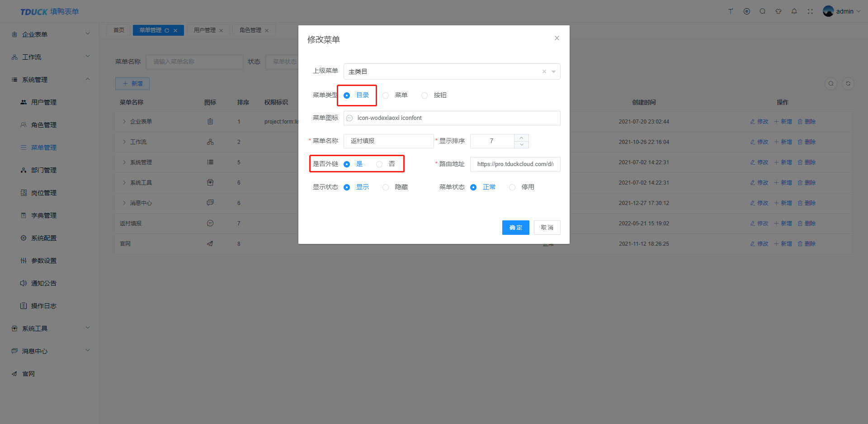Select the 按钮 menu type radio

point(425,95)
